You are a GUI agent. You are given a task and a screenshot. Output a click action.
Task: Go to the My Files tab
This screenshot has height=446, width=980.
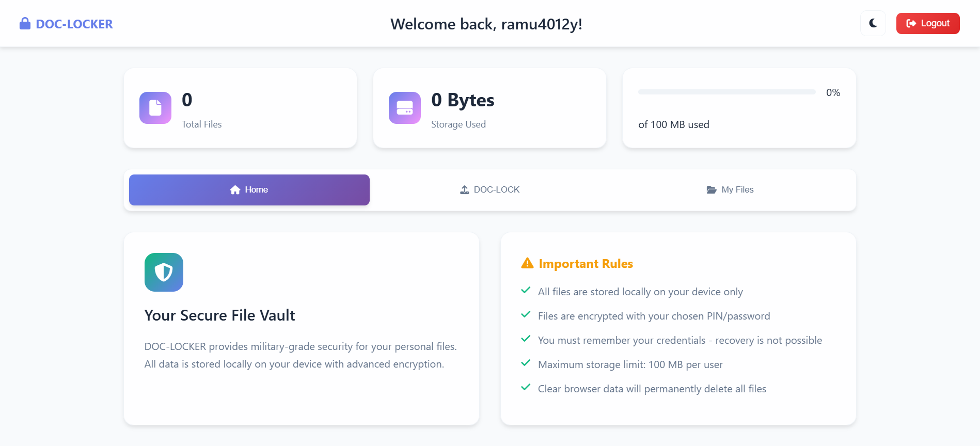click(x=730, y=190)
